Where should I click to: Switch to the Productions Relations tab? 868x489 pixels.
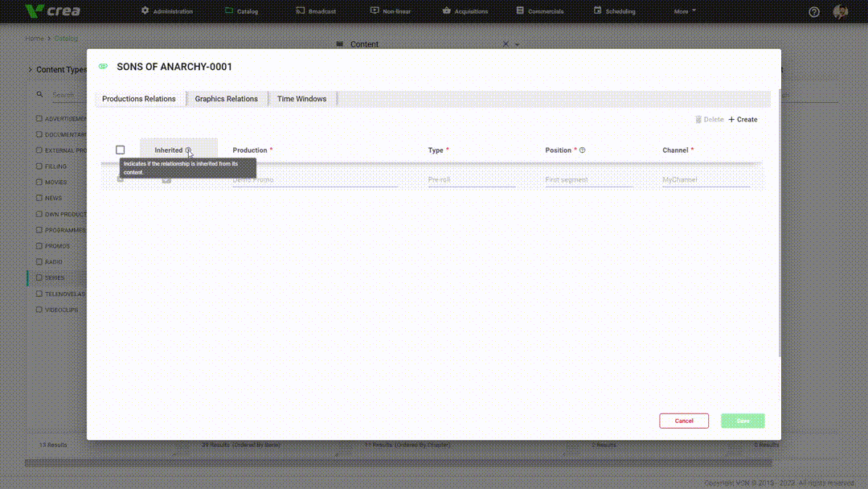(x=139, y=99)
